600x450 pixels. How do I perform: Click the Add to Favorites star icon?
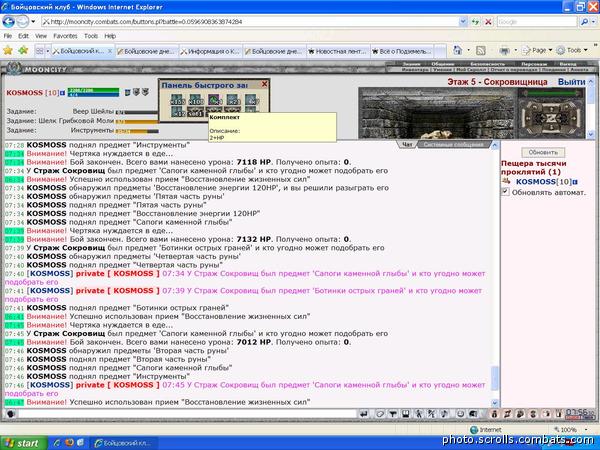coord(23,50)
